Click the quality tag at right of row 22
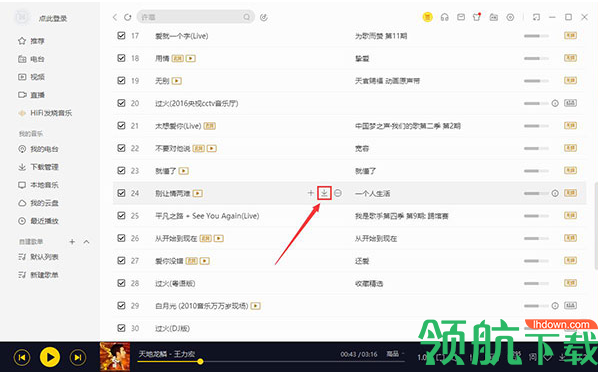The width and height of the screenshot is (598, 372). pyautogui.click(x=571, y=148)
